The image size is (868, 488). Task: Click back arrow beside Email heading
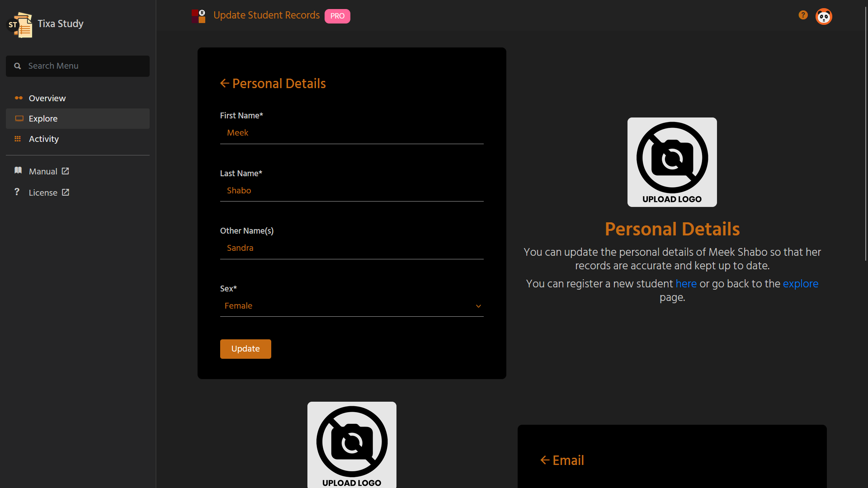[545, 460]
